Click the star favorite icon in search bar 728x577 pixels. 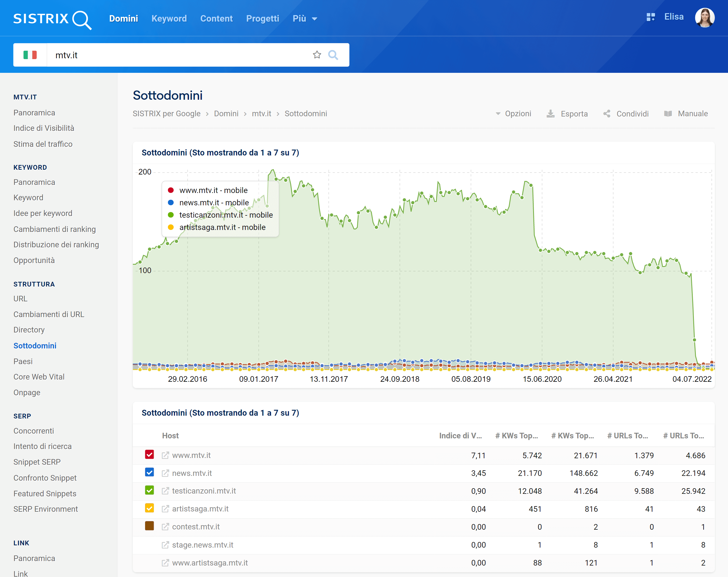pos(317,55)
